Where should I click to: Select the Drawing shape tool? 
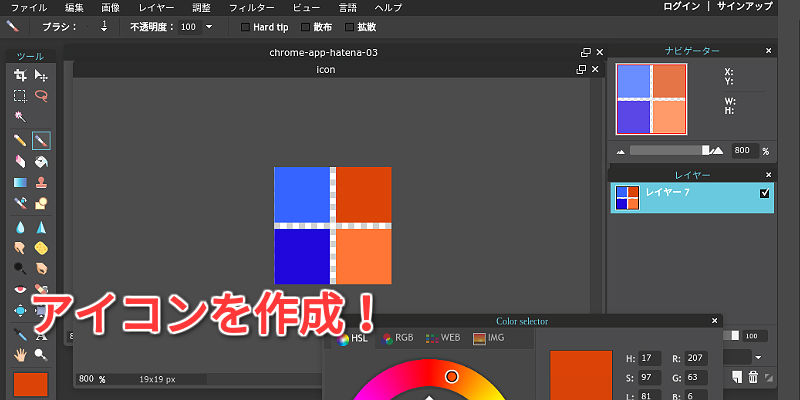[x=41, y=203]
